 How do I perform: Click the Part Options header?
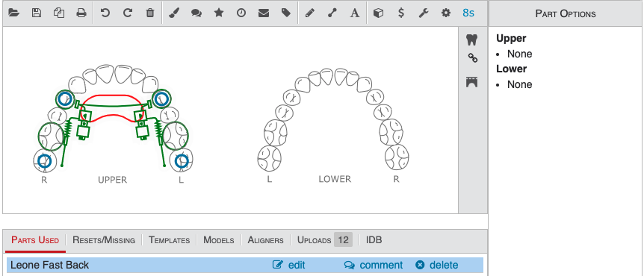click(566, 13)
